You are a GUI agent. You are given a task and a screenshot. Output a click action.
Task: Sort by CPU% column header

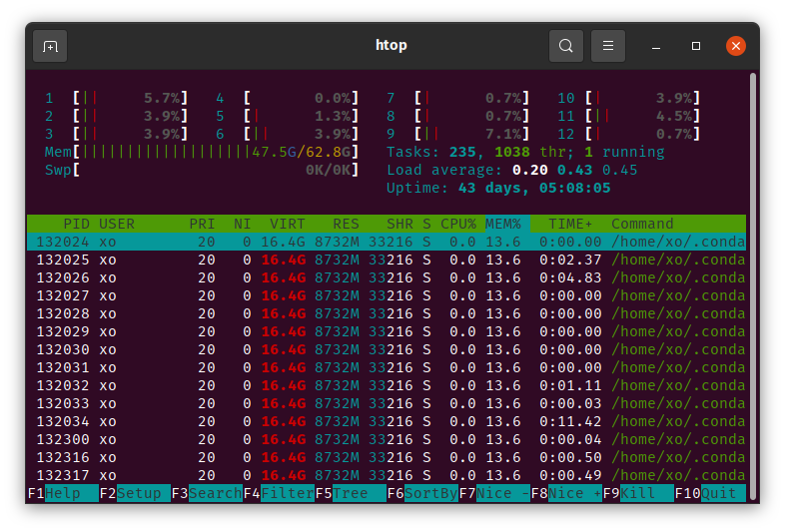click(458, 224)
